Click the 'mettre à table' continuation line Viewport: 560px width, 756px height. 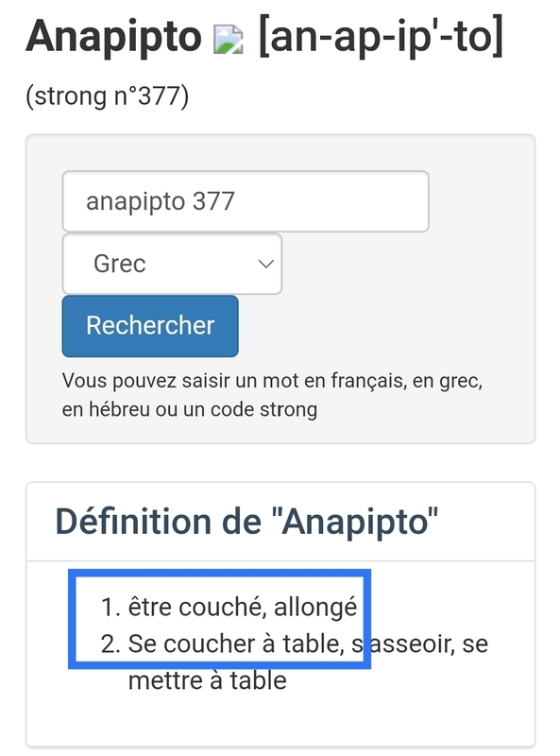coord(207,680)
